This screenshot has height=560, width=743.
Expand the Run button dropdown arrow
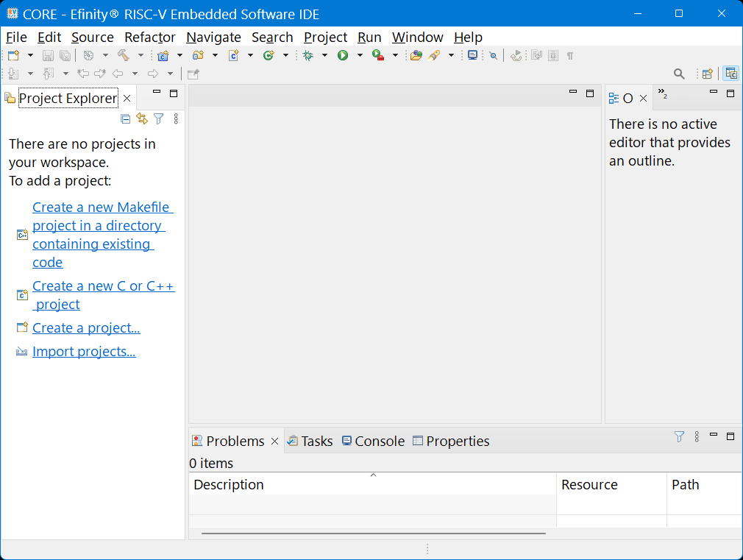point(360,55)
